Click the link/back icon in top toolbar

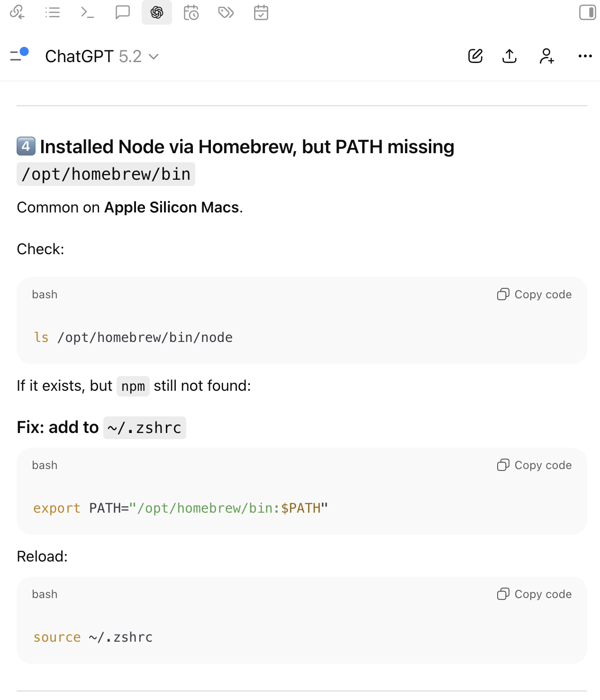click(17, 12)
